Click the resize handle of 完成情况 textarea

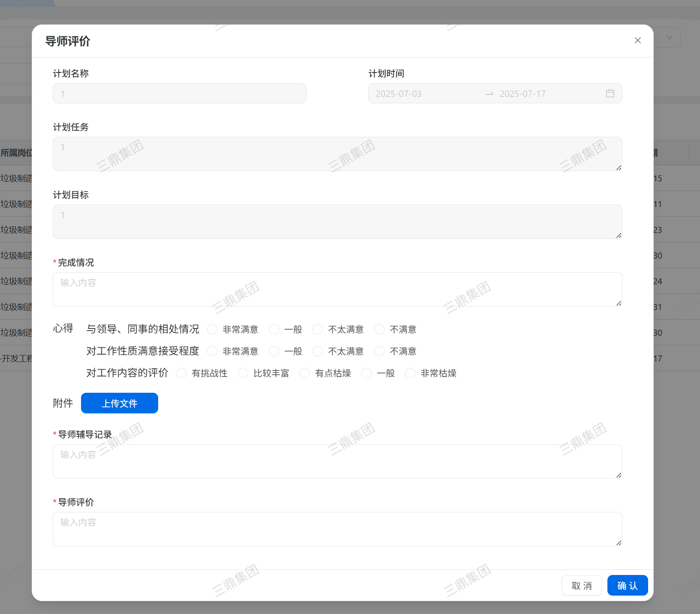[619, 303]
